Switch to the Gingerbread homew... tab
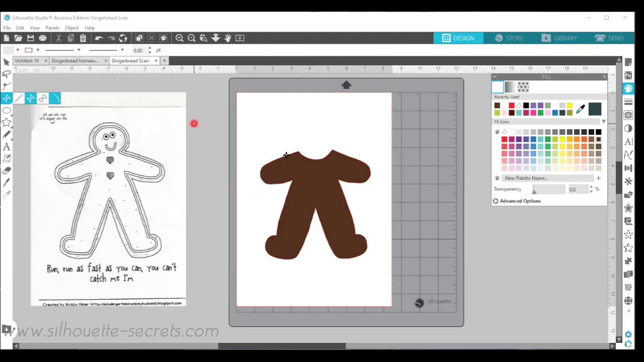This screenshot has height=362, width=644. tap(75, 61)
